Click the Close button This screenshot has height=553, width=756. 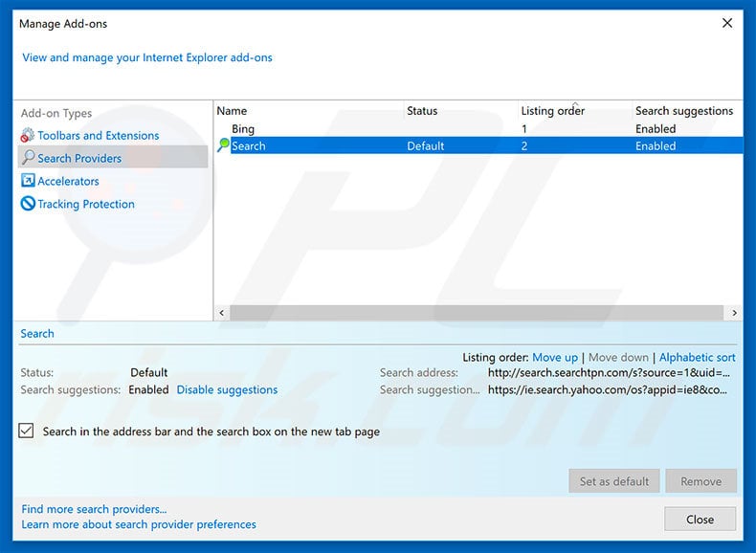coord(700,520)
